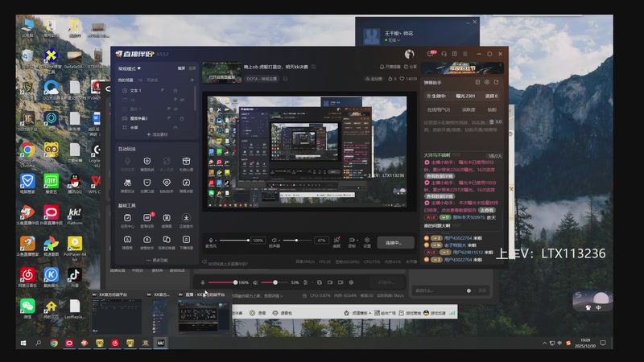Expand the 常规模式 mode dropdown
The width and height of the screenshot is (644, 362).
(130, 68)
